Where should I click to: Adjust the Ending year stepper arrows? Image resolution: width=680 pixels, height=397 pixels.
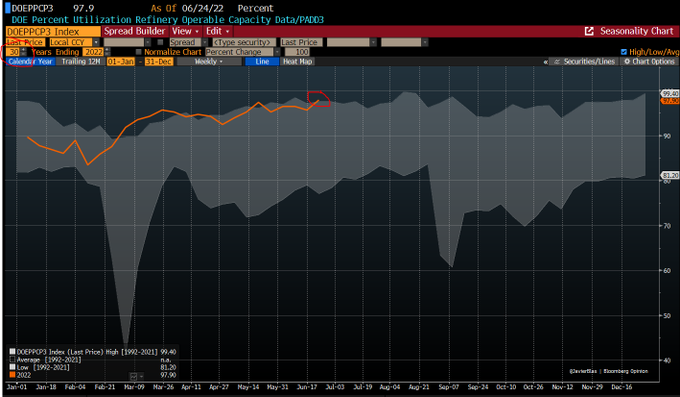point(107,52)
